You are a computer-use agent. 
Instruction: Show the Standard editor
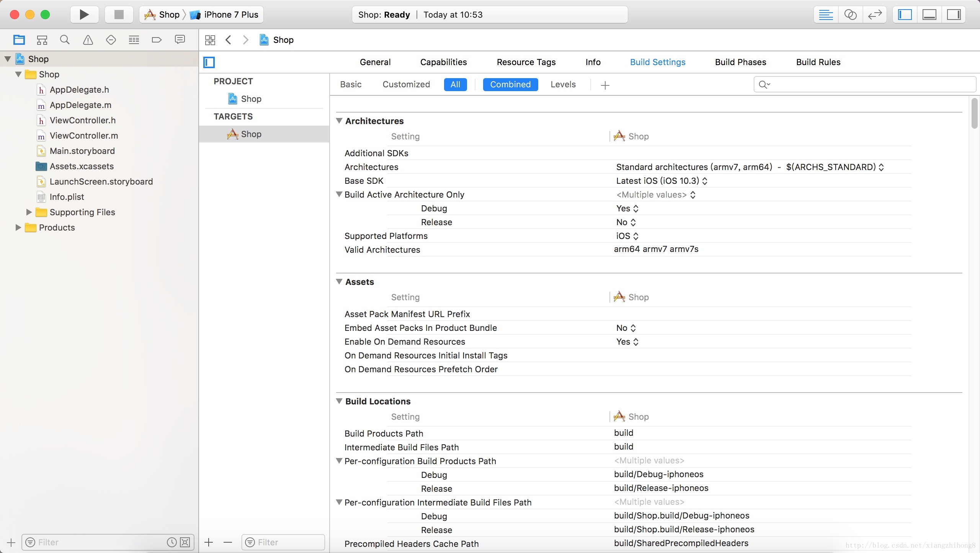826,15
